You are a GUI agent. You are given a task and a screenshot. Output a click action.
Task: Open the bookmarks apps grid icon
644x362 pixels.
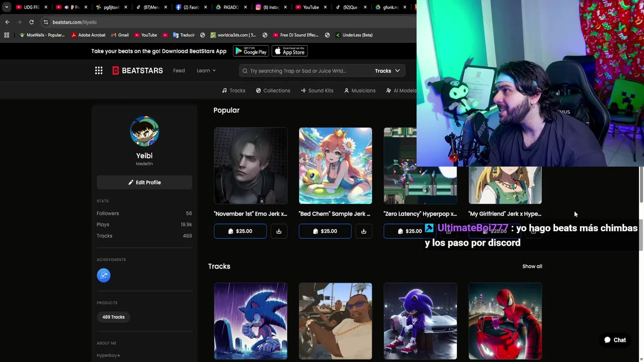[x=7, y=35]
